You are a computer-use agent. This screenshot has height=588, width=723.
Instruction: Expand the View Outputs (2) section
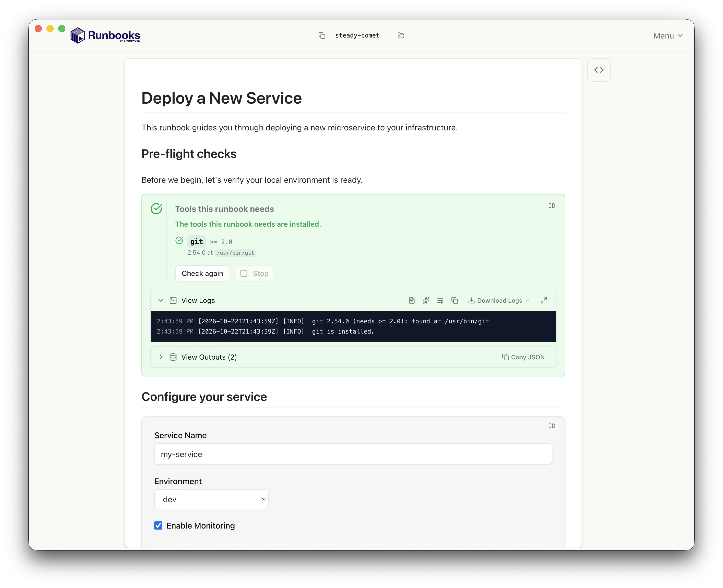pyautogui.click(x=161, y=357)
